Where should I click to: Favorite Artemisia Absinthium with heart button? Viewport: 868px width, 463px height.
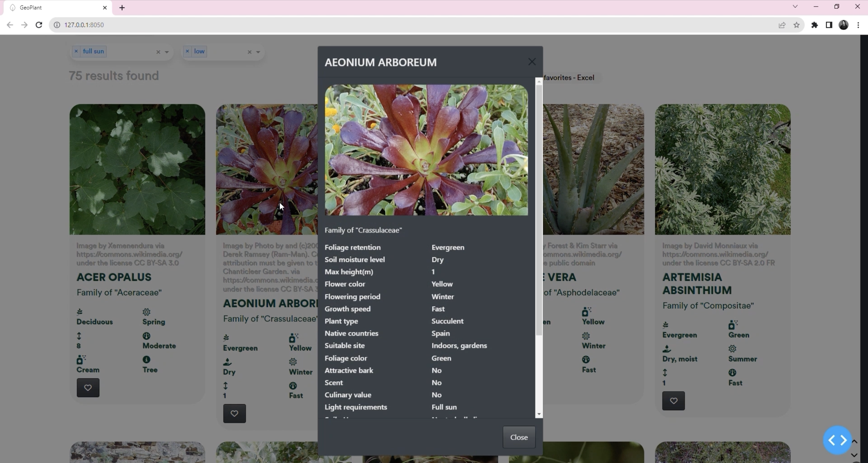click(x=673, y=401)
